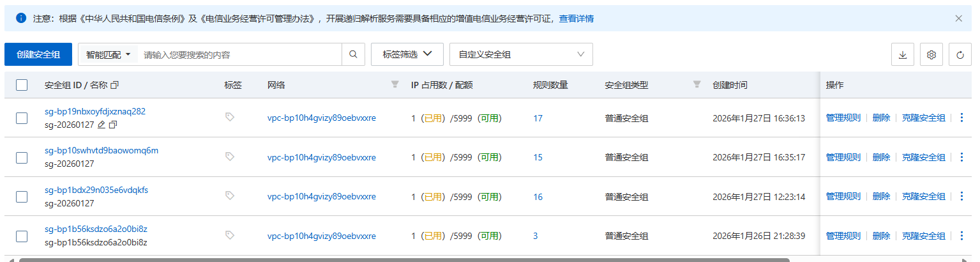
Task: Click 克隆安全组 for sg-bp19nbxoyfdjxznaq282
Action: [x=924, y=118]
